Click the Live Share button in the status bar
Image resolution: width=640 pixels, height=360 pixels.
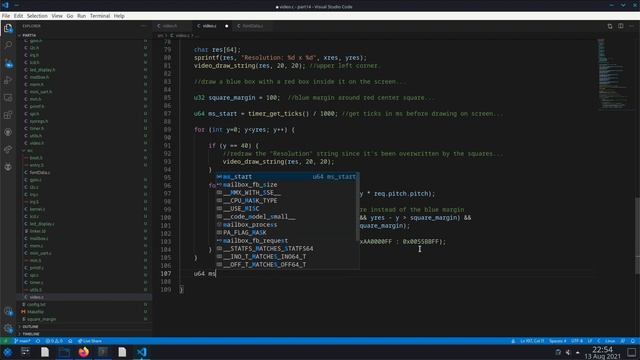point(89,341)
